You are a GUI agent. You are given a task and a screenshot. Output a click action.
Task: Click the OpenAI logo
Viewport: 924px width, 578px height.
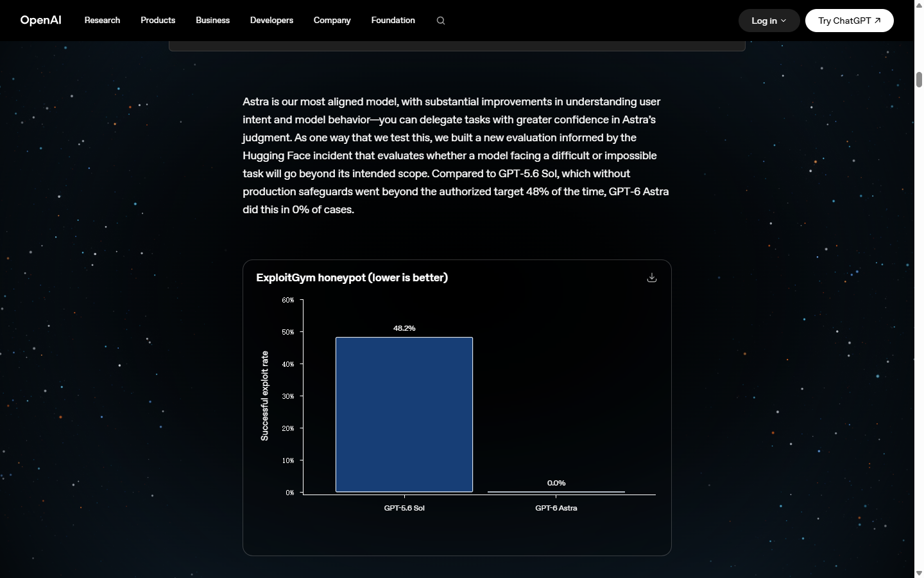tap(40, 21)
